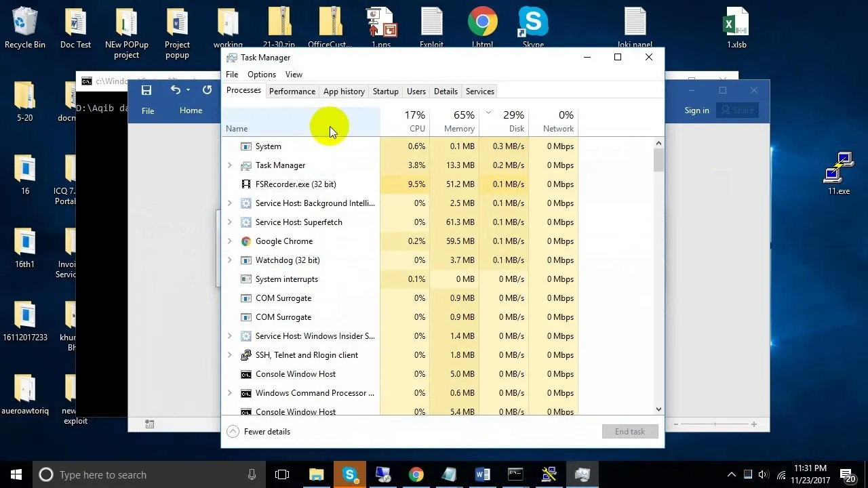Select the Doc Test desktop file
Screen dimensions: 868x488
[x=75, y=28]
